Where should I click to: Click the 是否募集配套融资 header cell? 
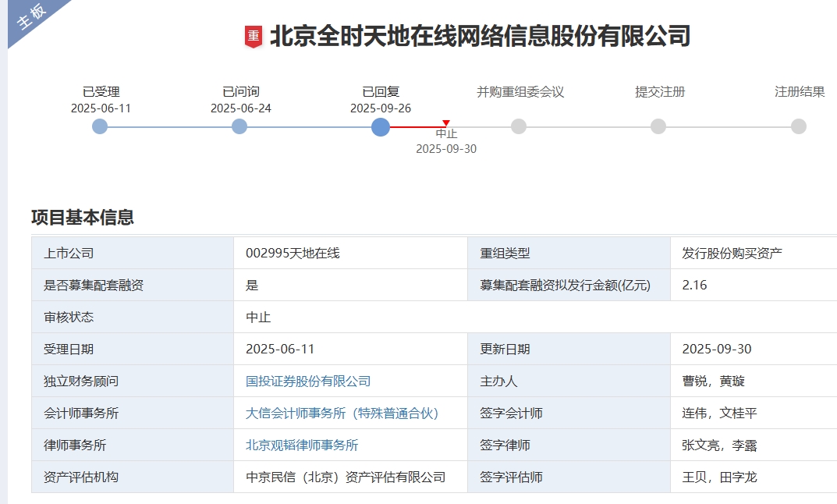point(133,285)
